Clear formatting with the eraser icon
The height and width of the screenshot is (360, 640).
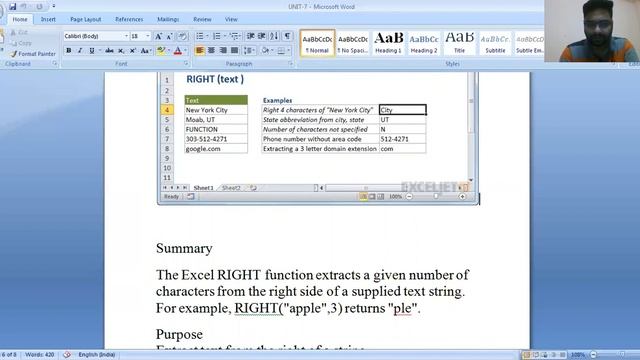pyautogui.click(x=182, y=36)
